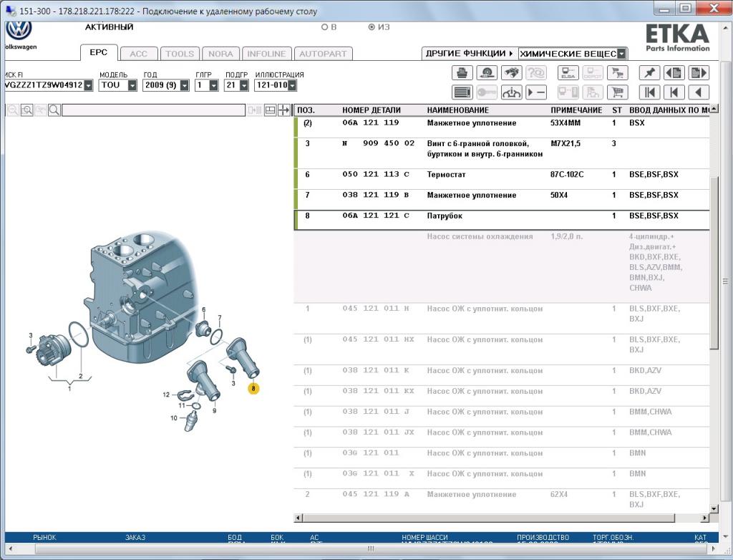Open the ИЛЛЮСТРАЦИЯ dropdown showing 121-010

click(292, 85)
